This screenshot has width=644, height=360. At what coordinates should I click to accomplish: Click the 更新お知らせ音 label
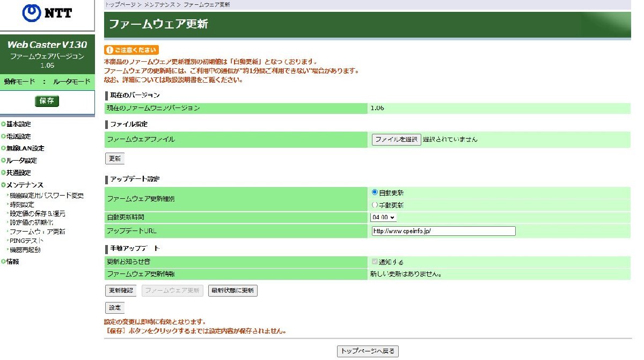point(128,262)
